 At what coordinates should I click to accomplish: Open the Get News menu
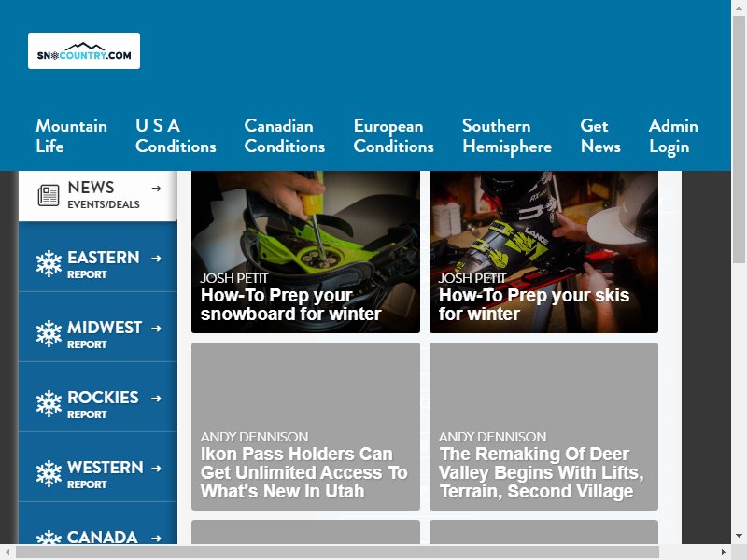600,136
